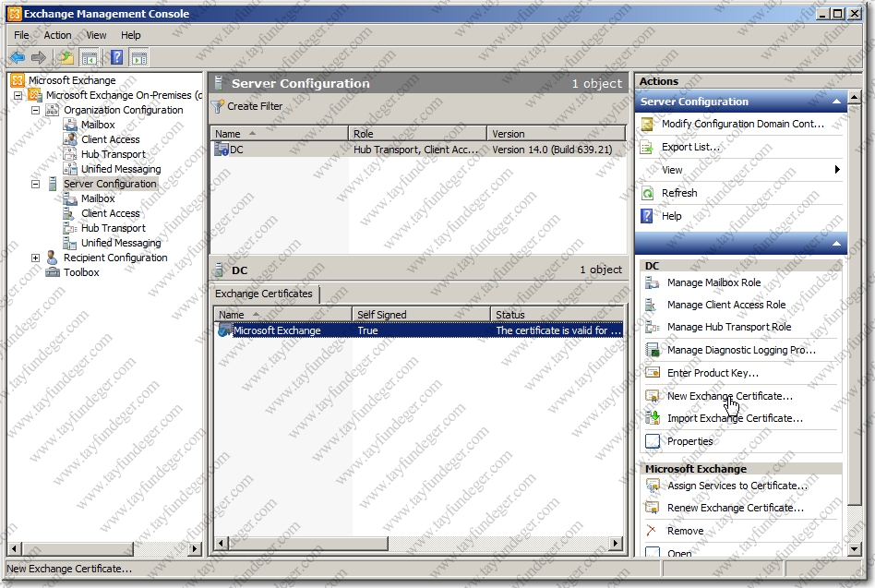Click the Role column header
This screenshot has height=588, width=875.
(x=417, y=134)
